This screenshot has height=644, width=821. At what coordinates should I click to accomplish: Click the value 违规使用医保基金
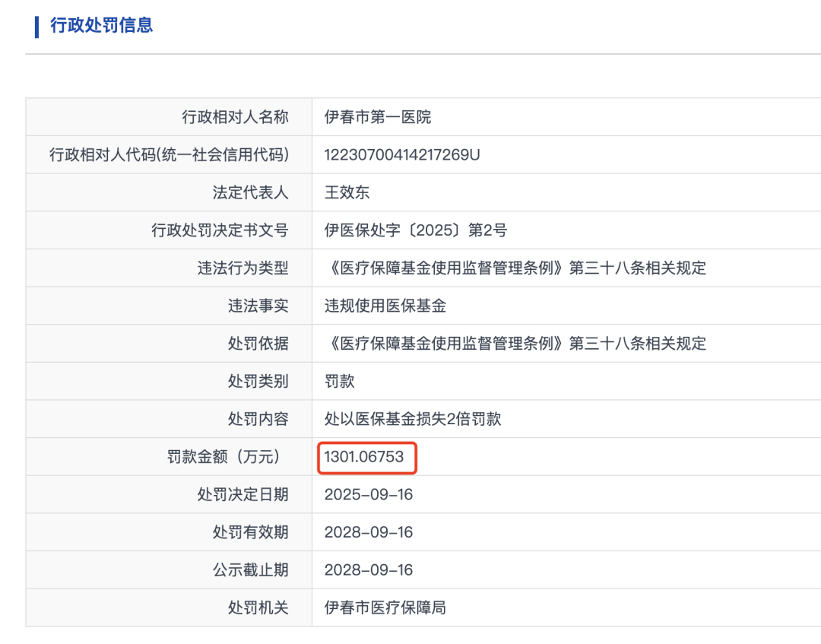(x=385, y=306)
